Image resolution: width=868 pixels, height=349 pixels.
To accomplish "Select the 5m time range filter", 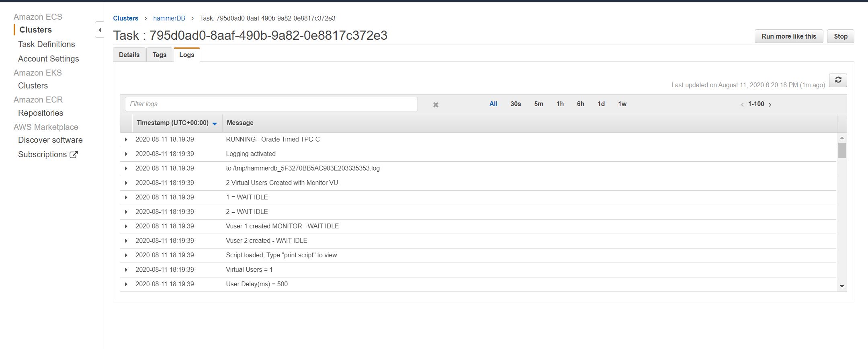I will (538, 104).
